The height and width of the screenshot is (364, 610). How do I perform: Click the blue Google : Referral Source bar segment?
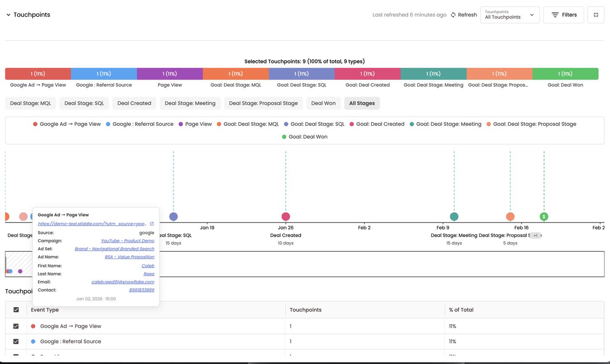click(104, 74)
